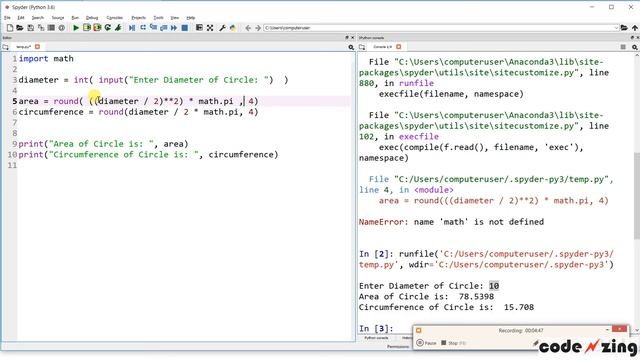
Task: Change to parent directory up arrow
Action: [x=635, y=28]
